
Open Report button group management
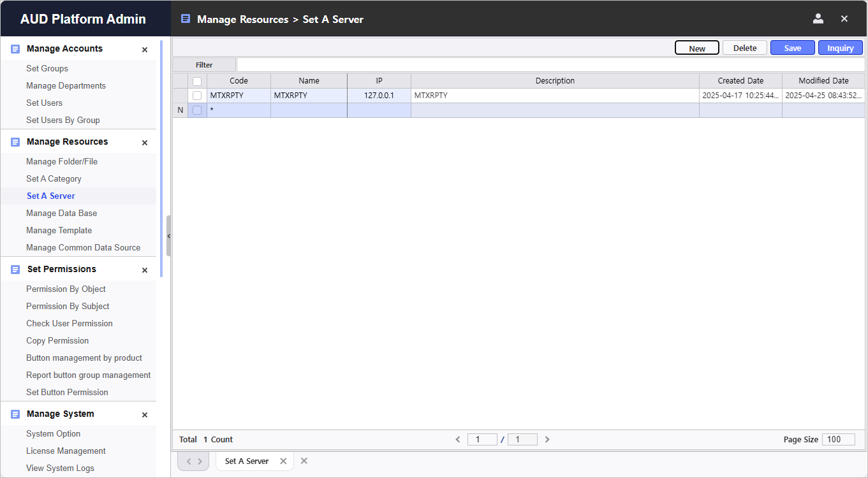click(x=88, y=375)
